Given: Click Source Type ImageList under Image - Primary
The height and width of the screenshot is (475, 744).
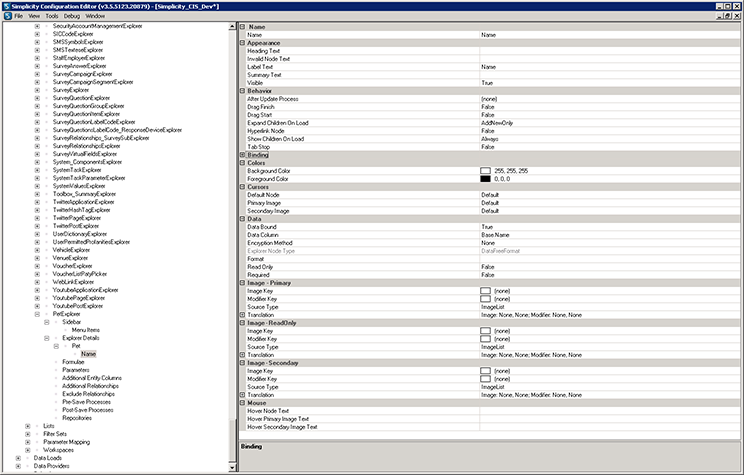Looking at the screenshot, I should point(610,307).
